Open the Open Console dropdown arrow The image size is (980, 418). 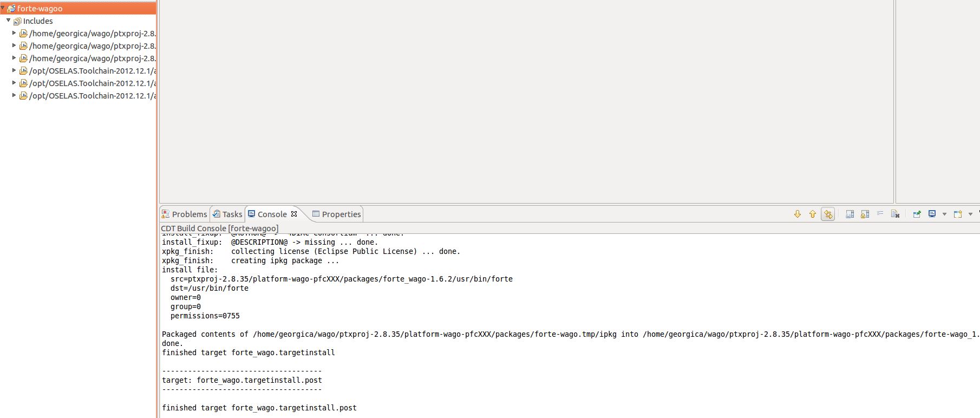click(970, 214)
